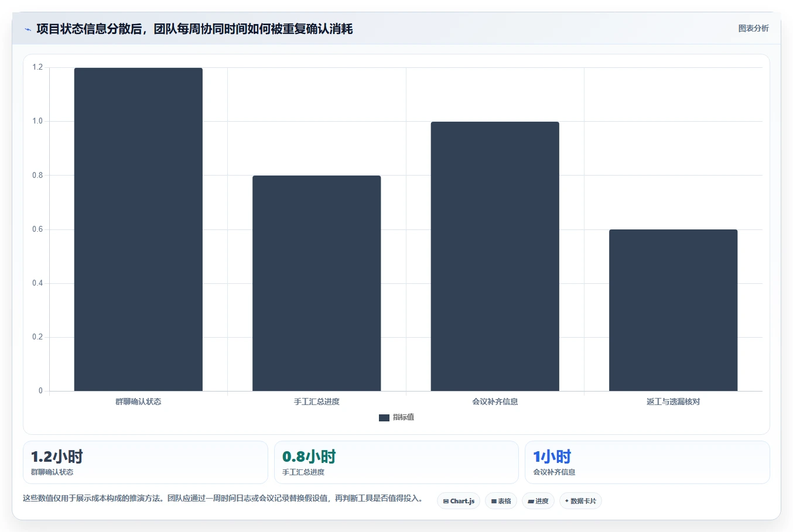Click the 图表分析 label in the header

[x=753, y=28]
